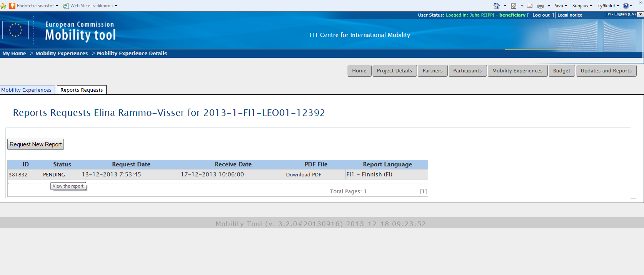Open Updates and Reports navigation button
Viewport: 644px width, 275px height.
pyautogui.click(x=606, y=71)
